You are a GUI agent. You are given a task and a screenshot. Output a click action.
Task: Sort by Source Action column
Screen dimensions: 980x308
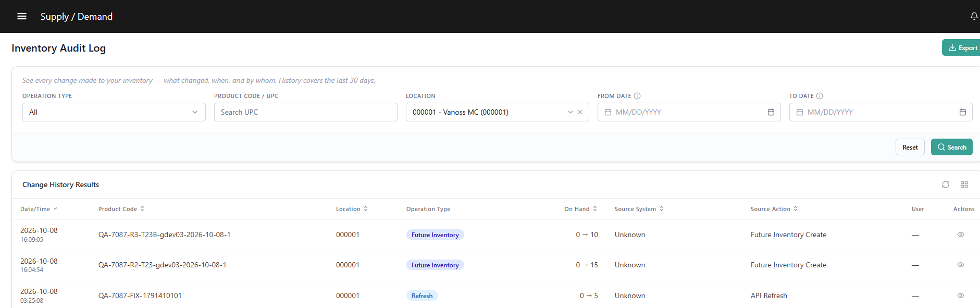774,209
